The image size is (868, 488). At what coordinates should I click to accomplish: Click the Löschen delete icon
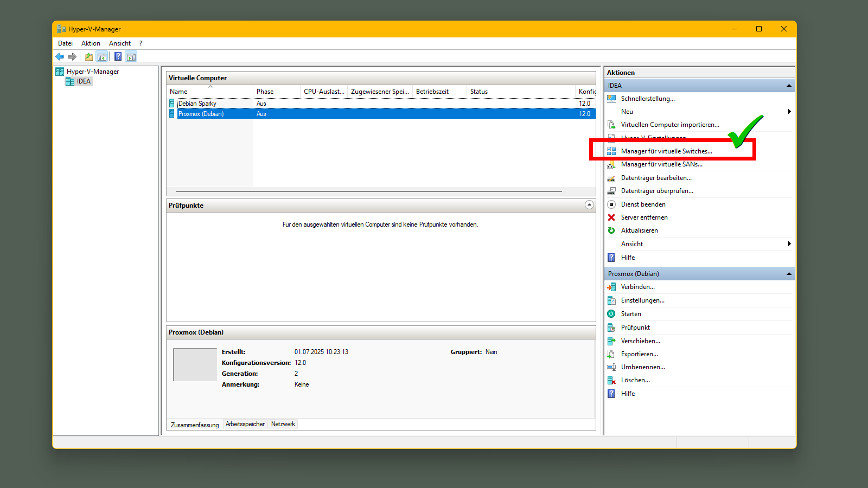tap(611, 381)
